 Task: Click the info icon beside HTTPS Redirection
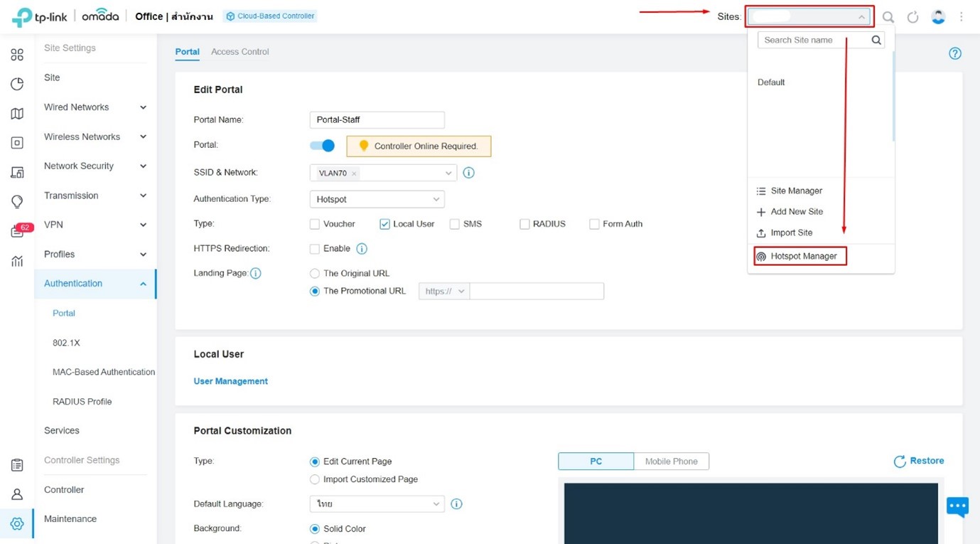[362, 249]
